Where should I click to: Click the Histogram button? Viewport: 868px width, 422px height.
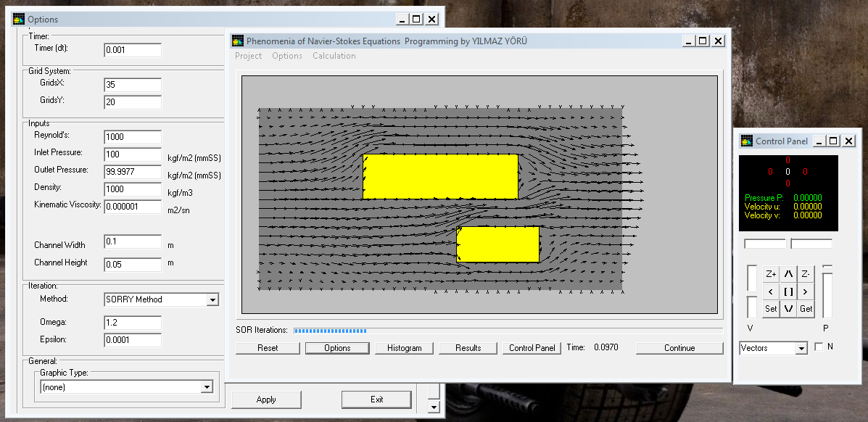[x=404, y=348]
